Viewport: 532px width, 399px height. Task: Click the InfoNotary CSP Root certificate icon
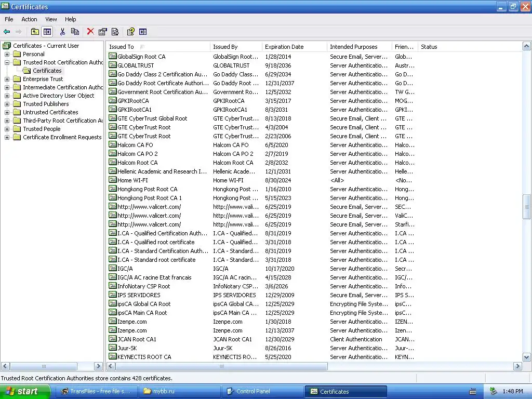pos(113,286)
